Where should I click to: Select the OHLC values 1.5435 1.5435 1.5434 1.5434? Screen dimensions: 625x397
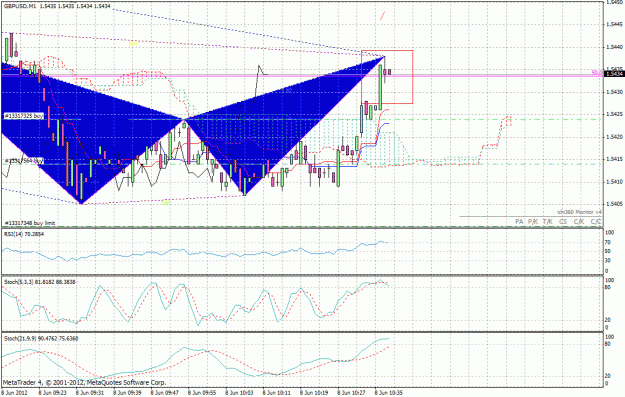75,6
